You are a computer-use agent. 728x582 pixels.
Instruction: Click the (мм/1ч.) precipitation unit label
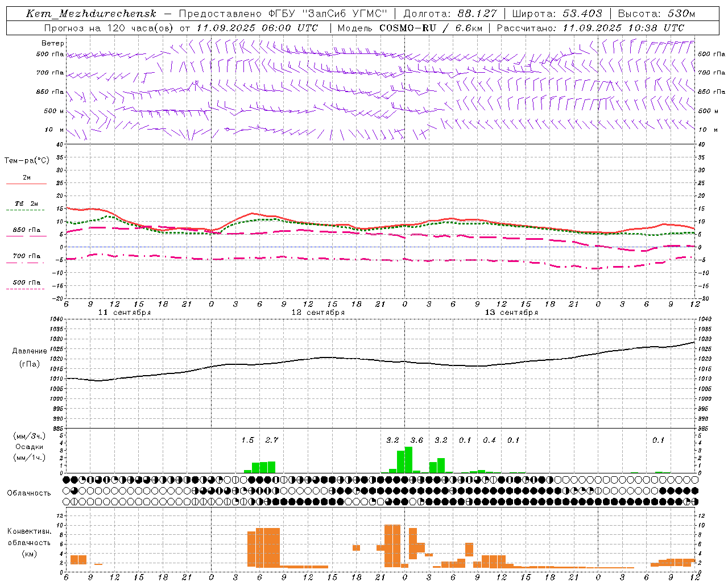coord(29,457)
